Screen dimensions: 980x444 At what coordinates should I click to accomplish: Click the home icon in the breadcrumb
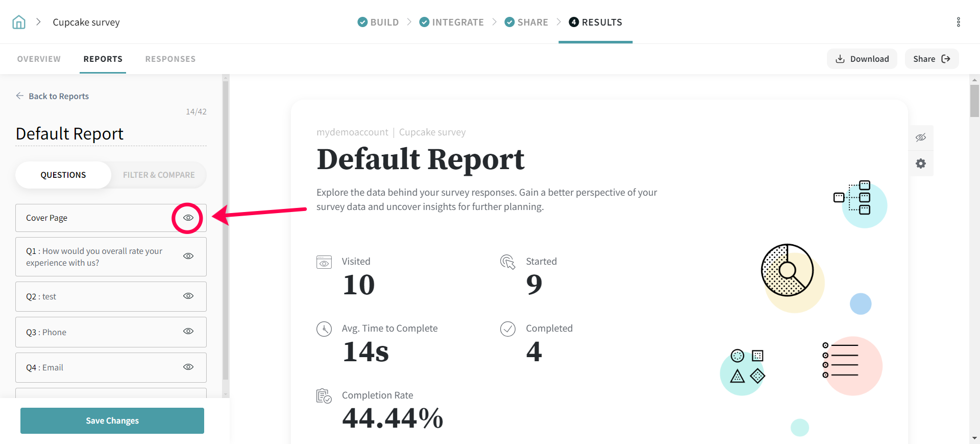pos(19,22)
